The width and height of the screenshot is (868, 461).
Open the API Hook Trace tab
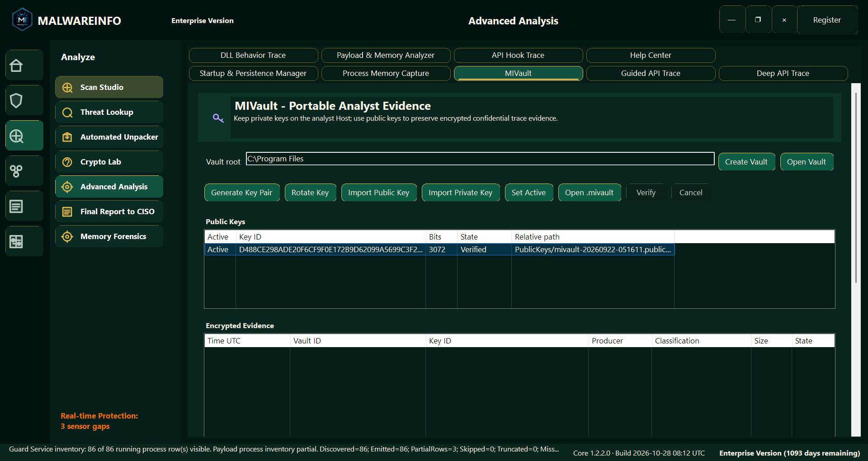[518, 55]
